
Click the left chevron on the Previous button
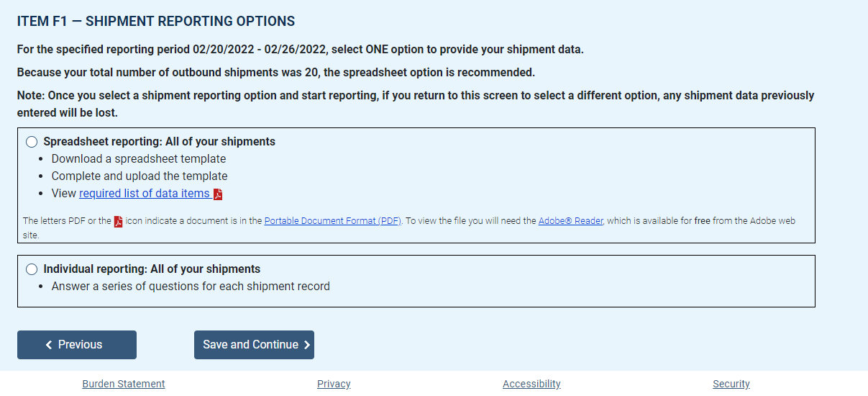pos(49,345)
